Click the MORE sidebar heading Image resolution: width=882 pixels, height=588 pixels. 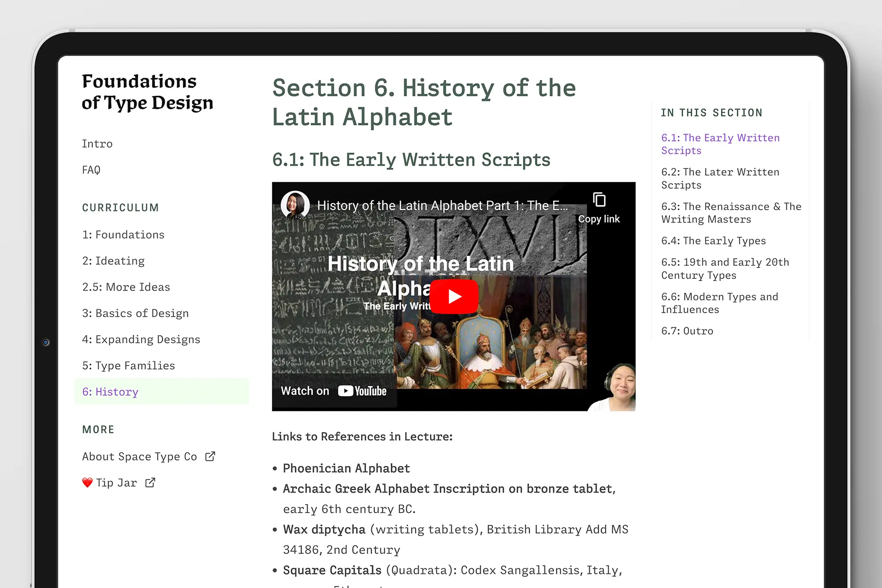tap(98, 430)
